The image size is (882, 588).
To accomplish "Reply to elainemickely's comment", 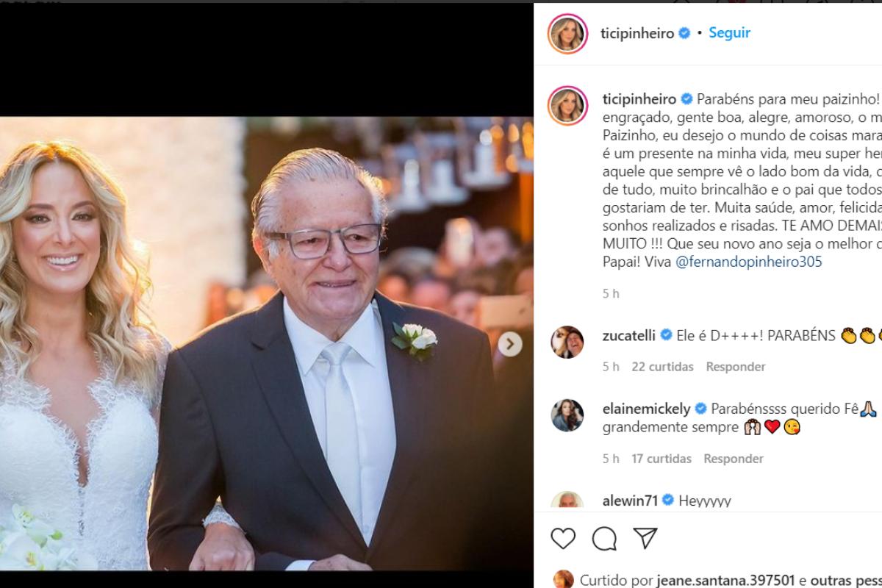I will tap(734, 459).
